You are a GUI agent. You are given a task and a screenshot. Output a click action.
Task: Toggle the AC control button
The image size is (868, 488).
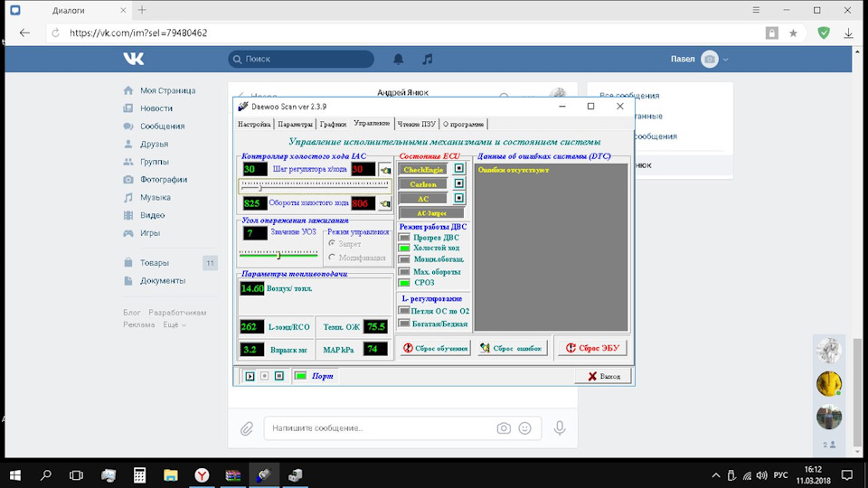459,198
